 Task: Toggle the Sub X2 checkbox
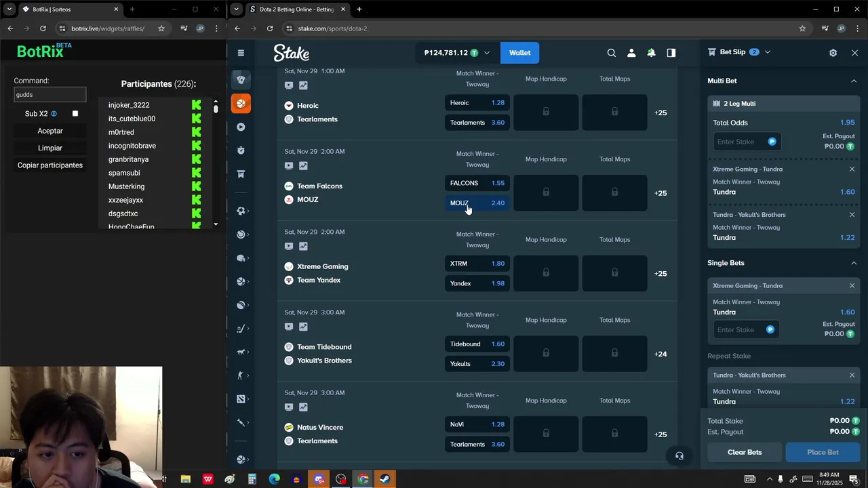pyautogui.click(x=75, y=114)
